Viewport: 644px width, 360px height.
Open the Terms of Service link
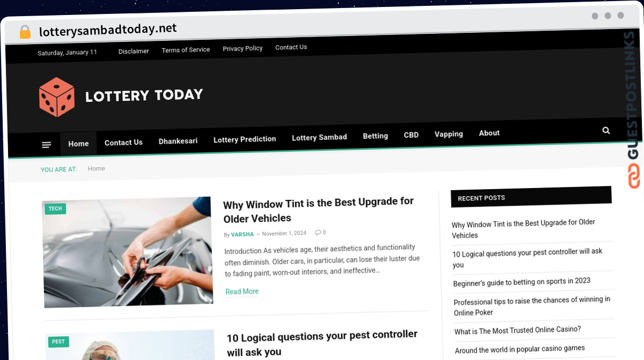[x=186, y=49]
